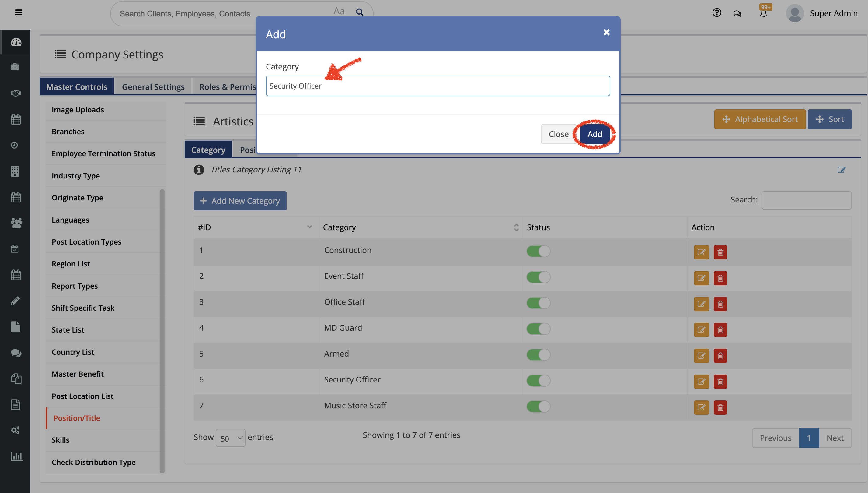Edit the Music Store Staff category
Screen dimensions: 868x493
click(x=701, y=407)
